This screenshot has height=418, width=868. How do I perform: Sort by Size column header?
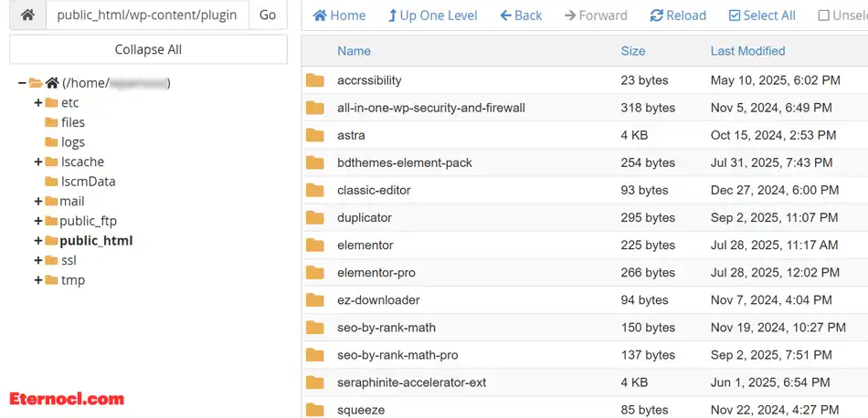click(633, 51)
